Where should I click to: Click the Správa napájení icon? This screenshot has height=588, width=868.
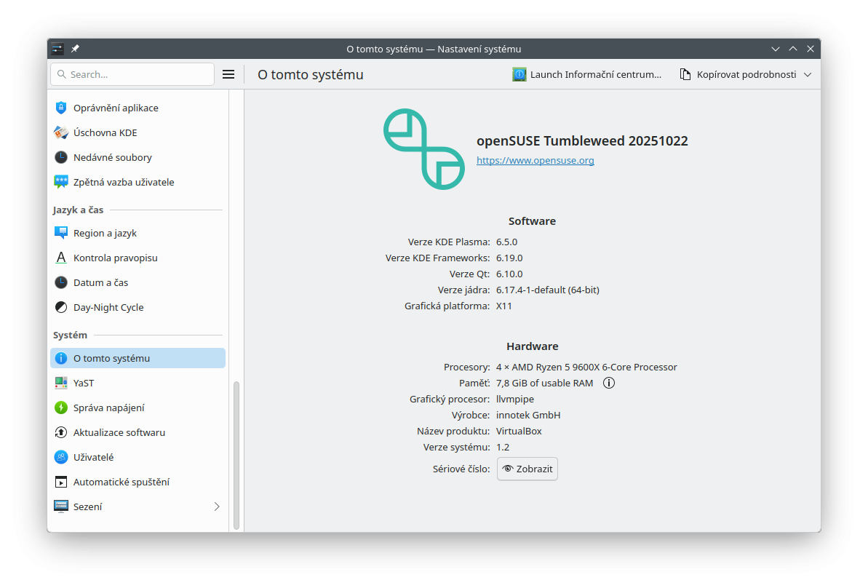(x=61, y=408)
